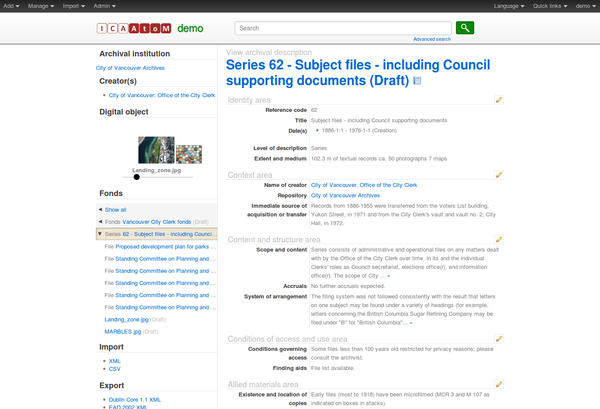The width and height of the screenshot is (600, 409).
Task: Open the Advanced search link
Action: point(431,39)
